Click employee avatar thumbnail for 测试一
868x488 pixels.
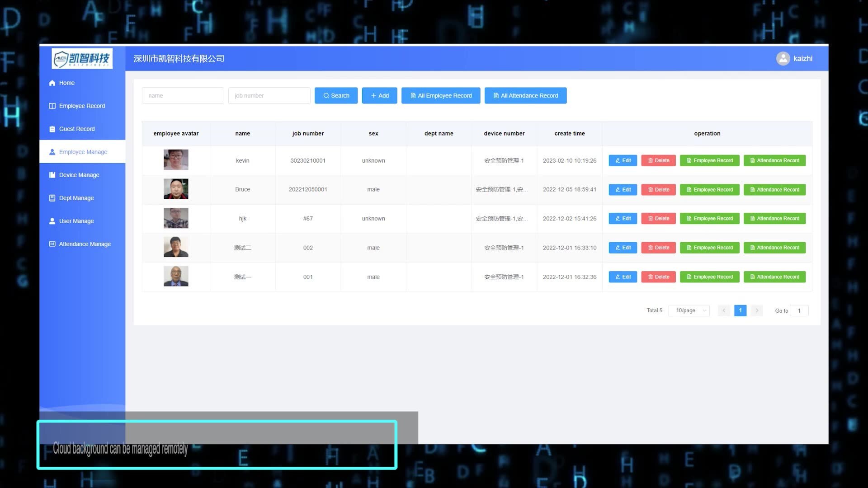176,277
